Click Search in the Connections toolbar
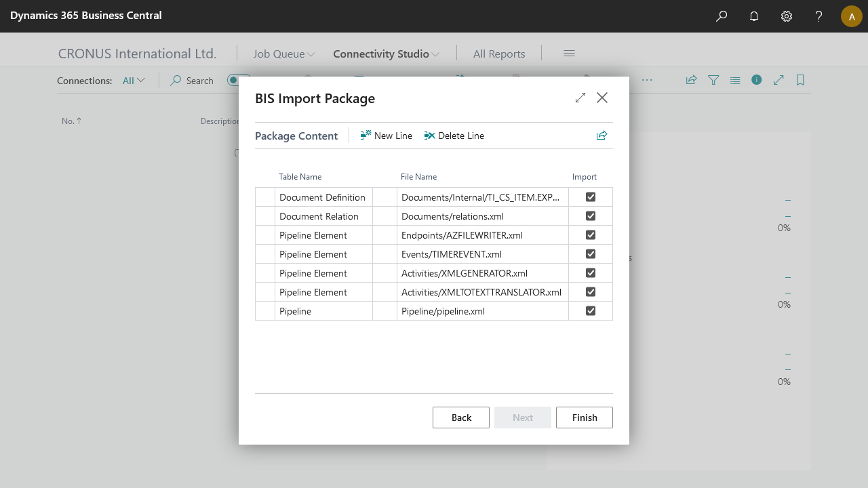Image resolution: width=868 pixels, height=488 pixels. coord(192,81)
